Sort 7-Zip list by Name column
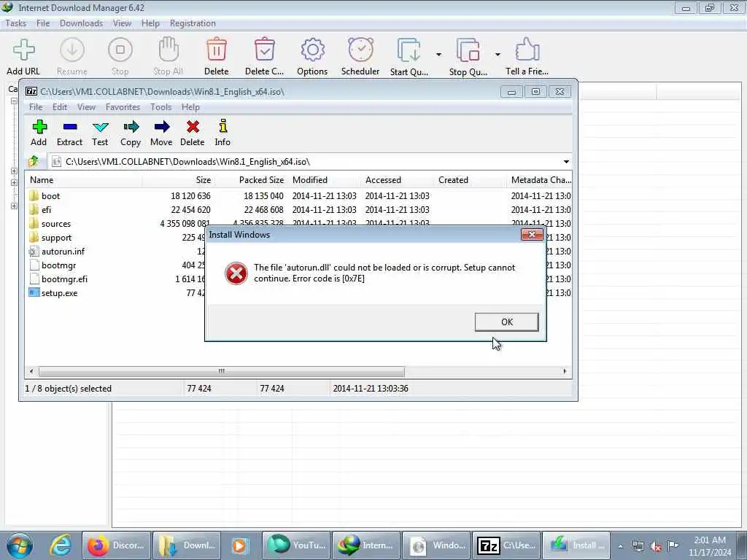The height and width of the screenshot is (560, 747). point(85,180)
